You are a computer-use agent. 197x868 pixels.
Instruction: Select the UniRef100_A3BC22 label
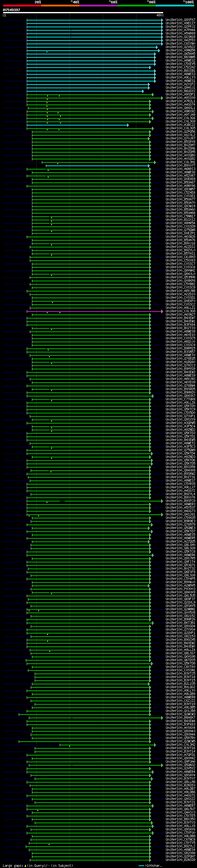click(x=180, y=125)
